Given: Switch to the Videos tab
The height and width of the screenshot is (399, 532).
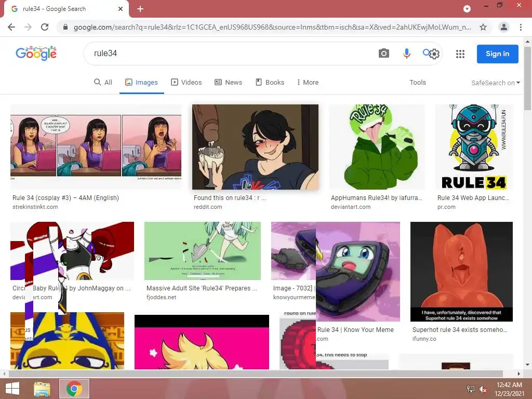Looking at the screenshot, I should pos(187,83).
